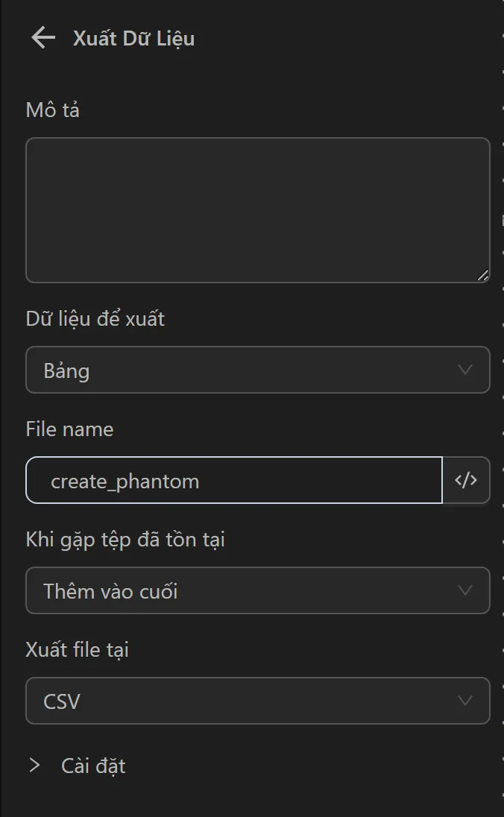Click the chevron on the Thêm vào cuối dropdown
The image size is (504, 817).
(x=464, y=590)
